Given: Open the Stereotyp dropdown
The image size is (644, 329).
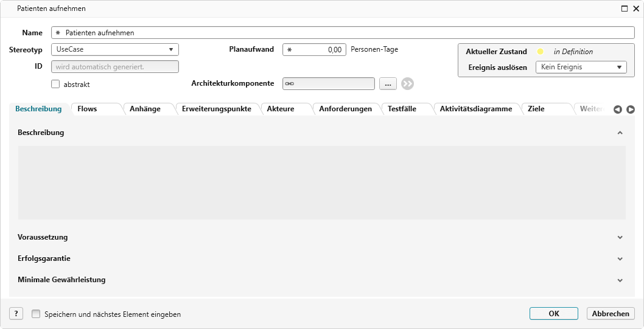Looking at the screenshot, I should pyautogui.click(x=115, y=50).
